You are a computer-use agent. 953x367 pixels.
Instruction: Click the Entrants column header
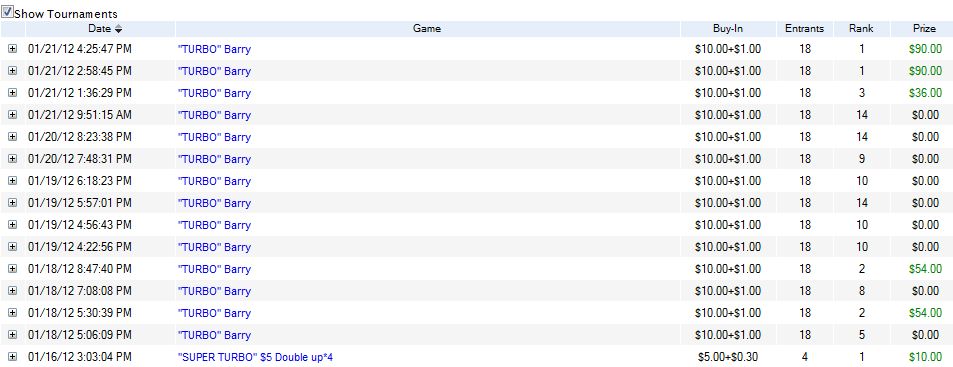[x=805, y=29]
